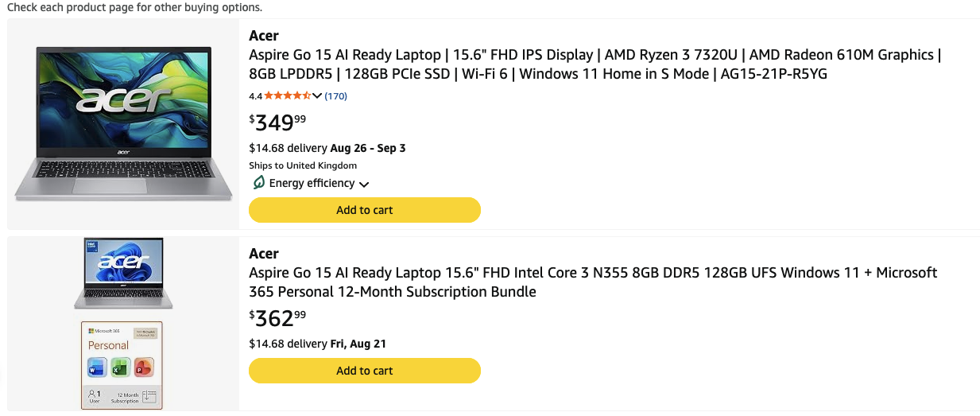Select the $349.99 price

point(277,123)
